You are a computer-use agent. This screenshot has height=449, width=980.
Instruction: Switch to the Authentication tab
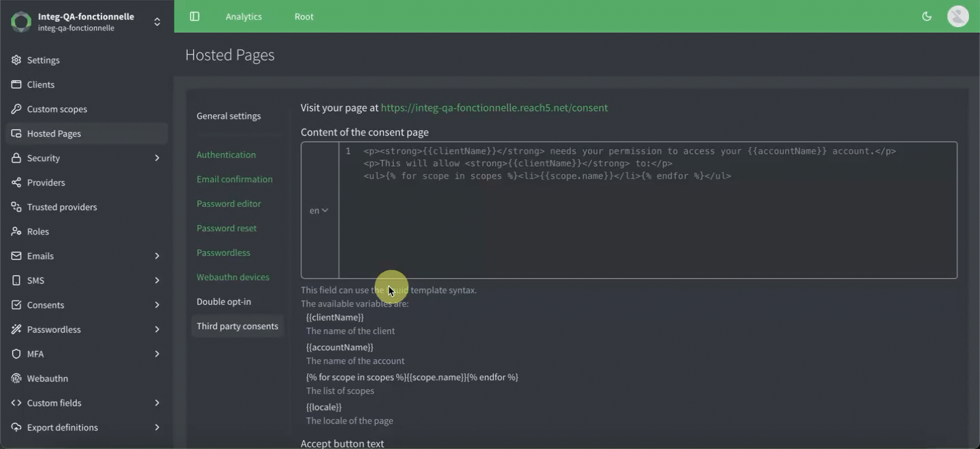coord(226,154)
